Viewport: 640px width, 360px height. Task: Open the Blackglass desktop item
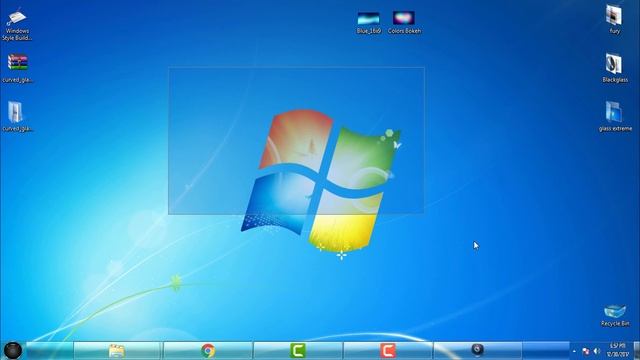click(615, 68)
